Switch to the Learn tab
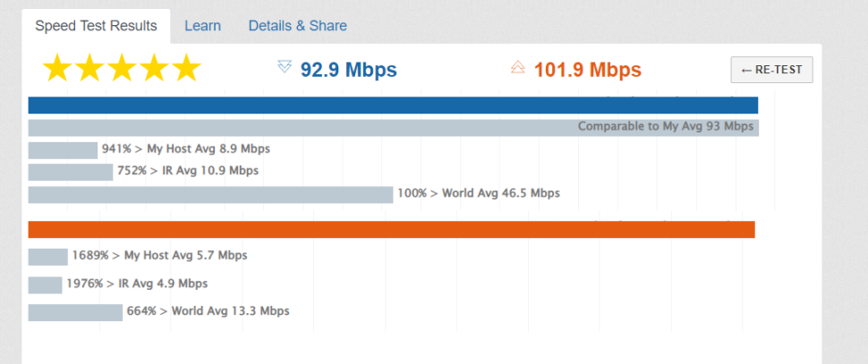The image size is (868, 364). (202, 26)
